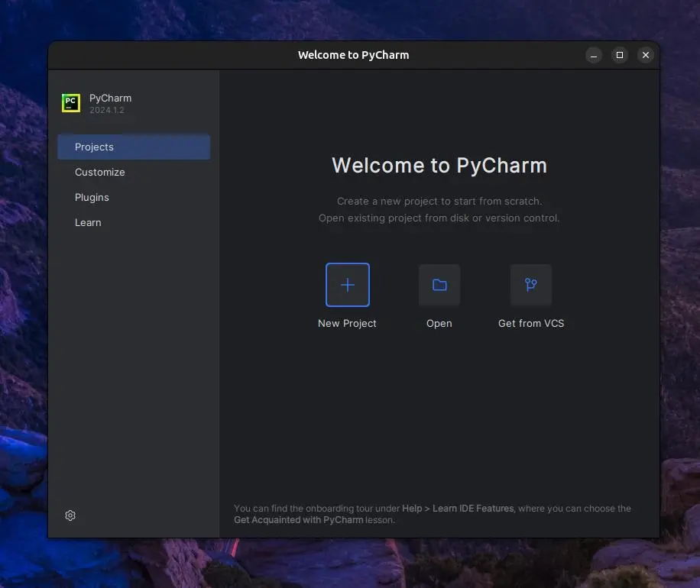The width and height of the screenshot is (700, 588).
Task: Select the Projects tab
Action: click(x=134, y=147)
